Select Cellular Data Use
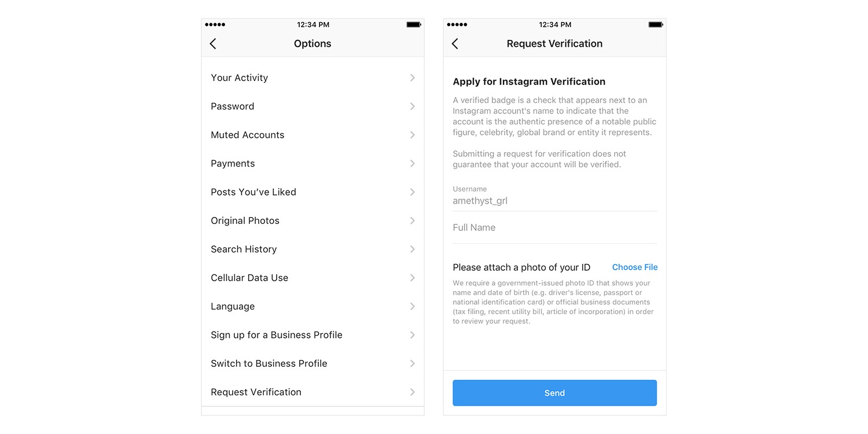 [312, 278]
